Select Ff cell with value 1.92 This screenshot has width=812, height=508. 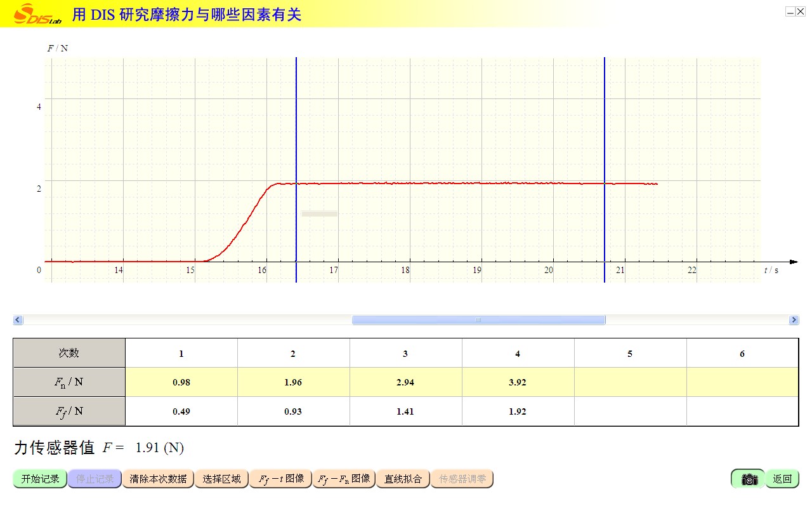coord(518,411)
